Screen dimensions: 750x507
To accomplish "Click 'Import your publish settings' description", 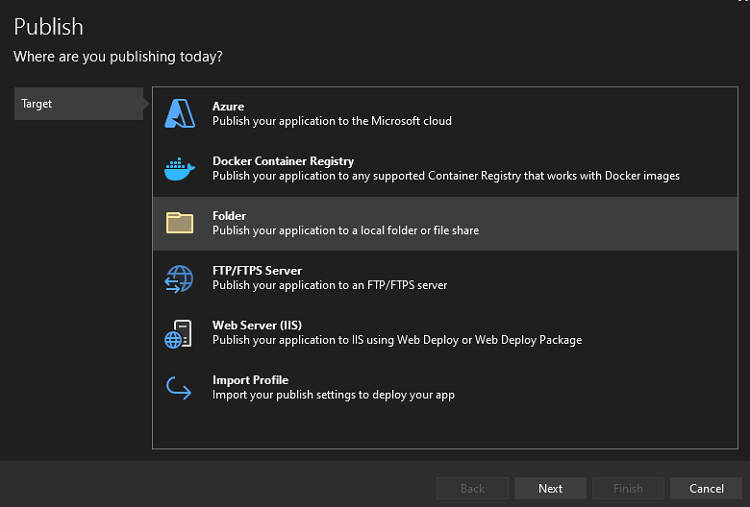I will pyautogui.click(x=333, y=395).
